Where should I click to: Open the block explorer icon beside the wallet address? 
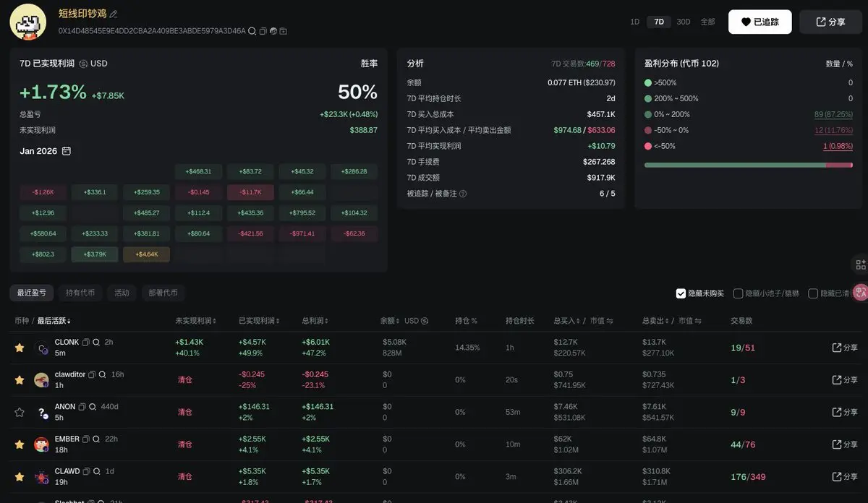click(273, 31)
